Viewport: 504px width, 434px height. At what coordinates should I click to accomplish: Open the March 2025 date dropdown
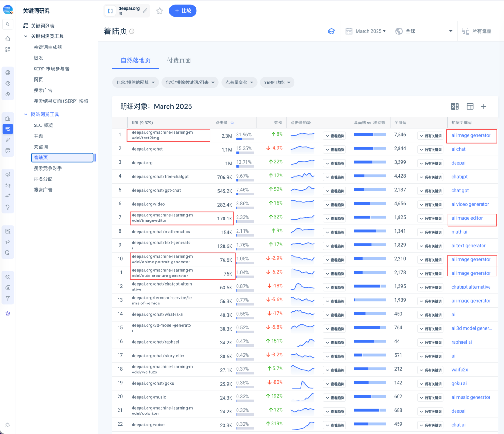[x=366, y=31]
